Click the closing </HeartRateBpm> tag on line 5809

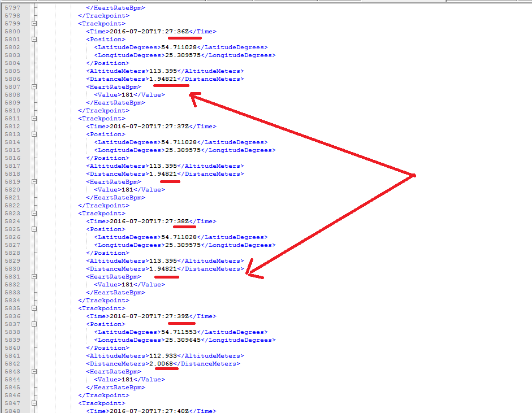(116, 103)
